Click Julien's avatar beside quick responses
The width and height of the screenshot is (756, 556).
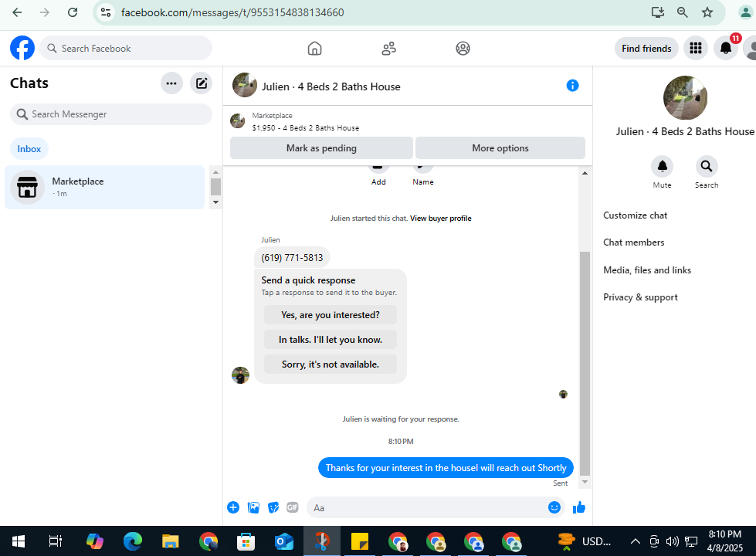(241, 375)
